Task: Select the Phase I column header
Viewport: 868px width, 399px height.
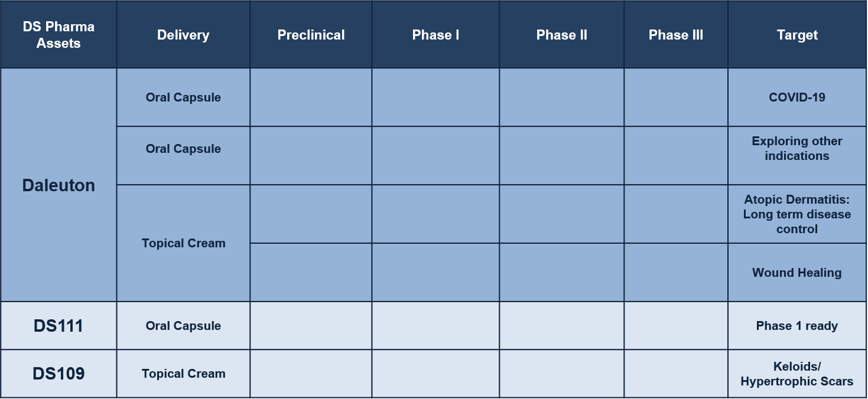Action: [x=435, y=35]
